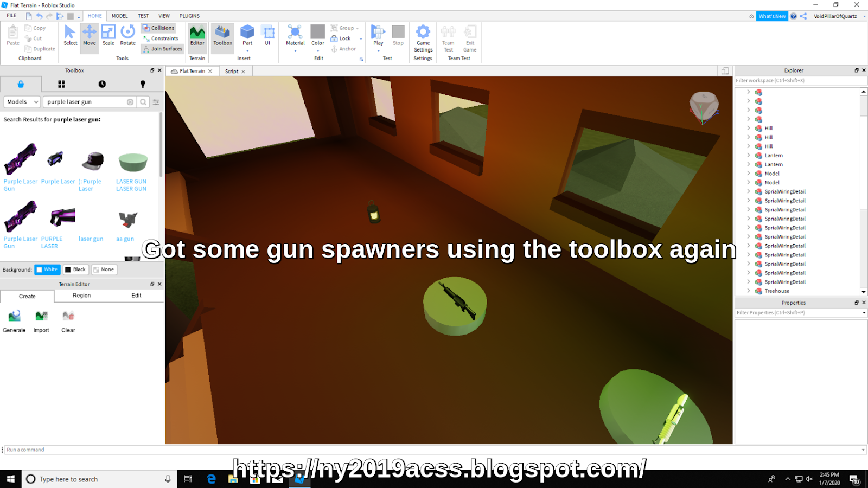The image size is (868, 488).
Task: Open Game Settings
Action: 423,38
